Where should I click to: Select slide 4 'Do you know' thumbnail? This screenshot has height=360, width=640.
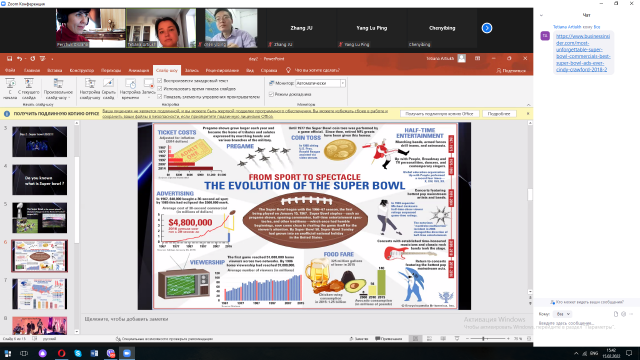[40, 180]
